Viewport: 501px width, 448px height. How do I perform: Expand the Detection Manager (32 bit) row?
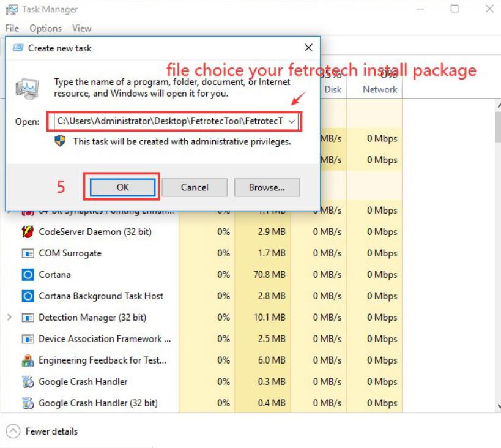(x=9, y=317)
